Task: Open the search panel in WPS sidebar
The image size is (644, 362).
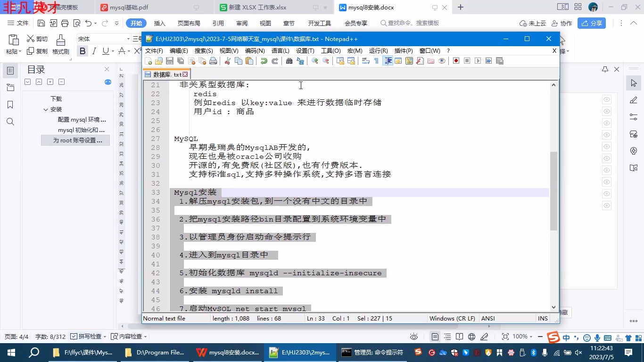Action: (x=10, y=122)
